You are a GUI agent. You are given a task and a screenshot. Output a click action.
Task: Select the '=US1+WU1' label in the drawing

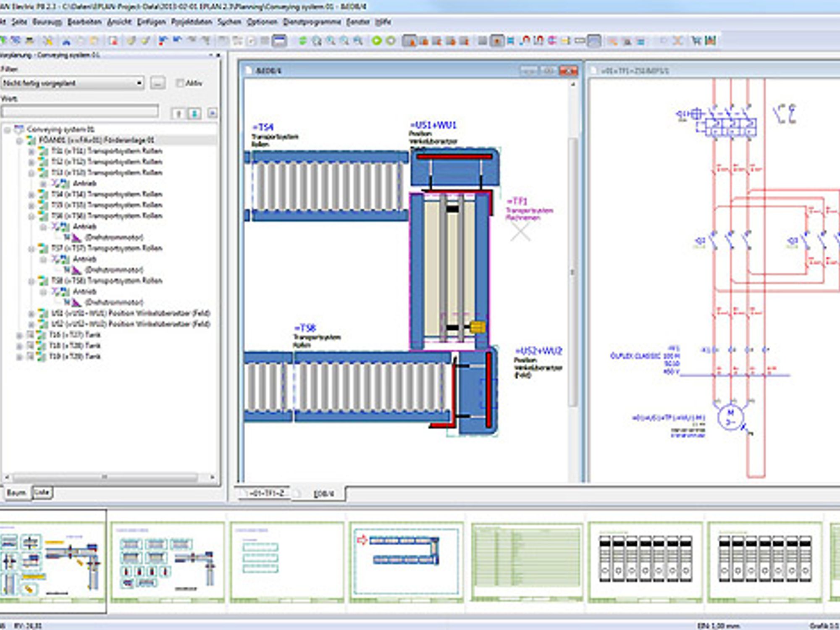433,125
